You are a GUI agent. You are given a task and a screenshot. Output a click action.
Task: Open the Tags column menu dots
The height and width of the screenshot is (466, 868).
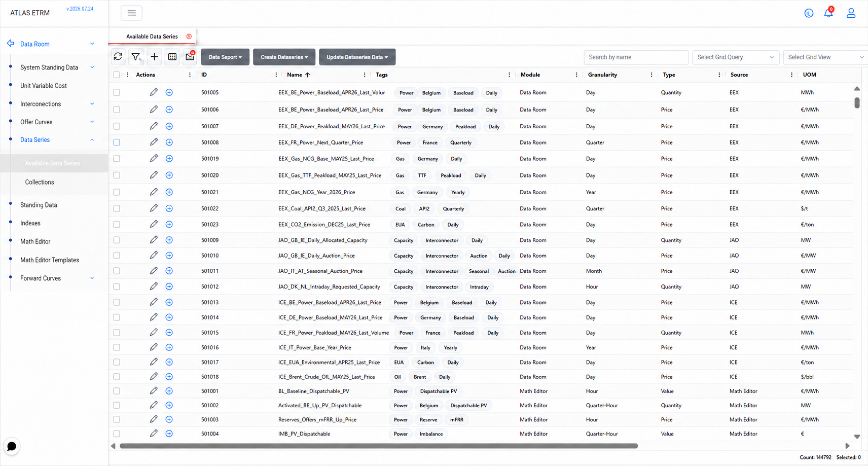click(509, 75)
